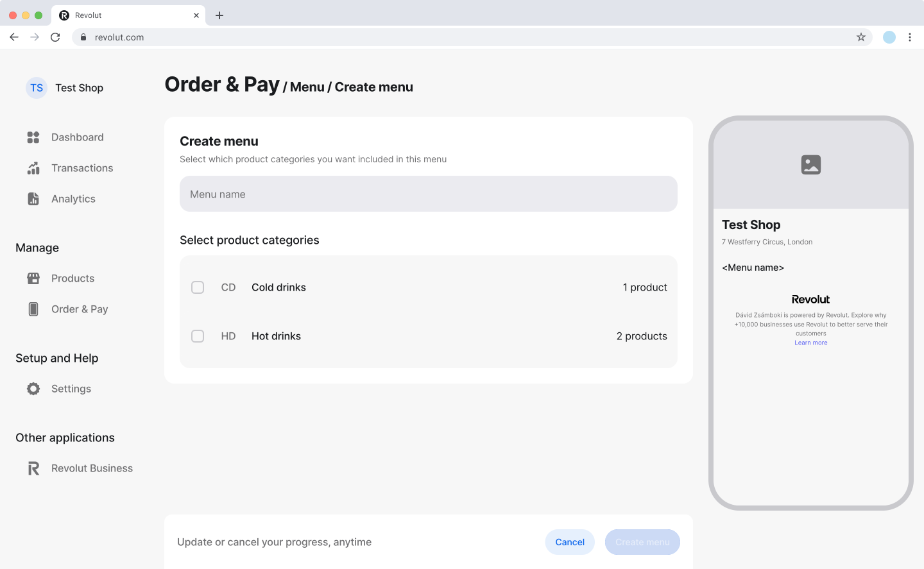Click the HD category badge
This screenshot has height=569, width=924.
[x=228, y=336]
